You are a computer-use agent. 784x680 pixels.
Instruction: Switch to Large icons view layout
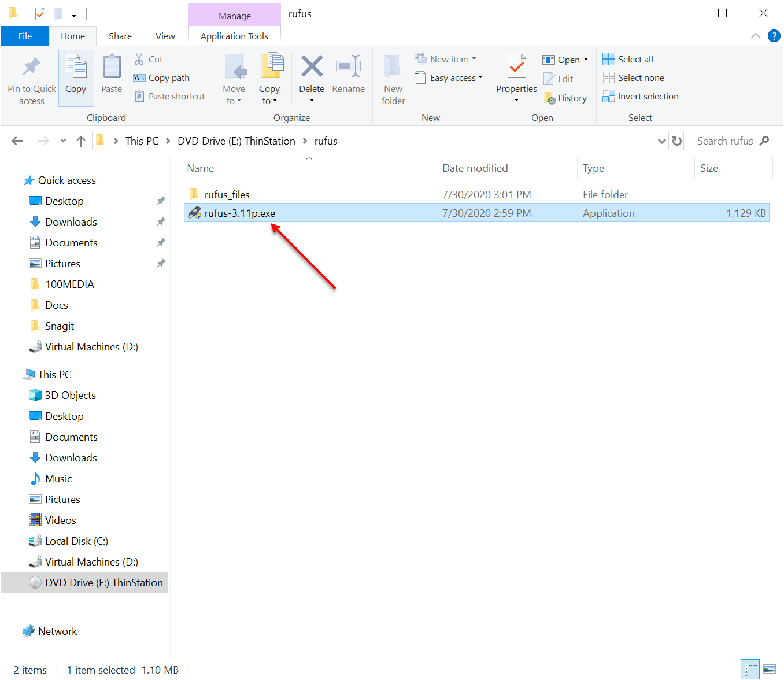770,670
